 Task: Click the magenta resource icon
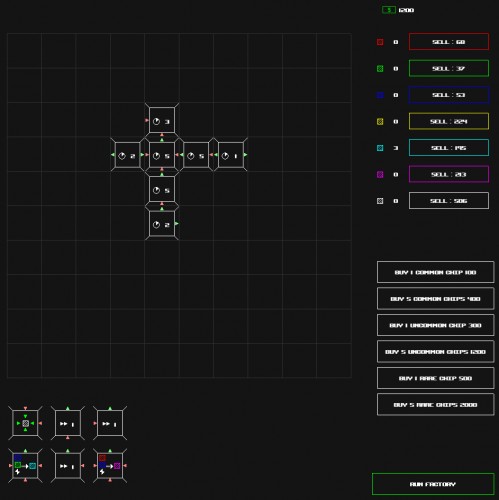pyautogui.click(x=380, y=174)
